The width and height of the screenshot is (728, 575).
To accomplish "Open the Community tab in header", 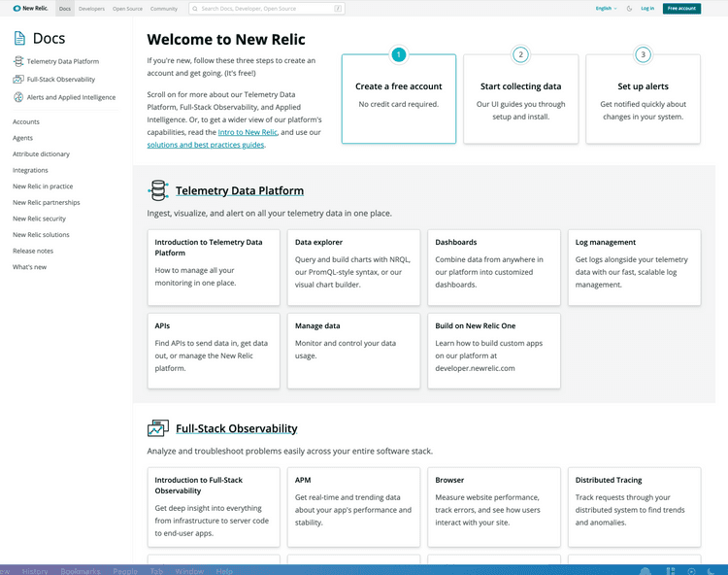I will point(164,8).
